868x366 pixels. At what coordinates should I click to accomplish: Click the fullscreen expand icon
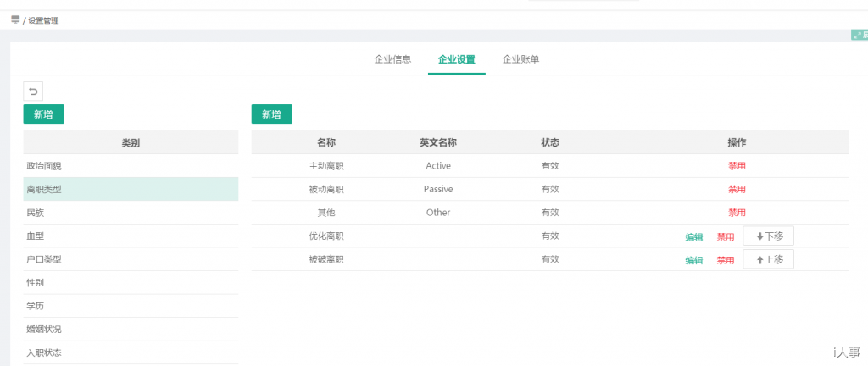(858, 35)
